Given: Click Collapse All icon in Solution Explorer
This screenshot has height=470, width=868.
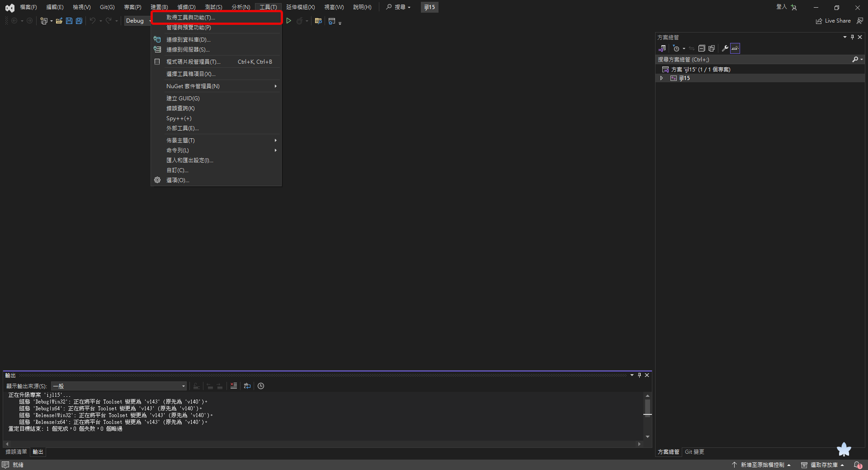Looking at the screenshot, I should click(702, 48).
